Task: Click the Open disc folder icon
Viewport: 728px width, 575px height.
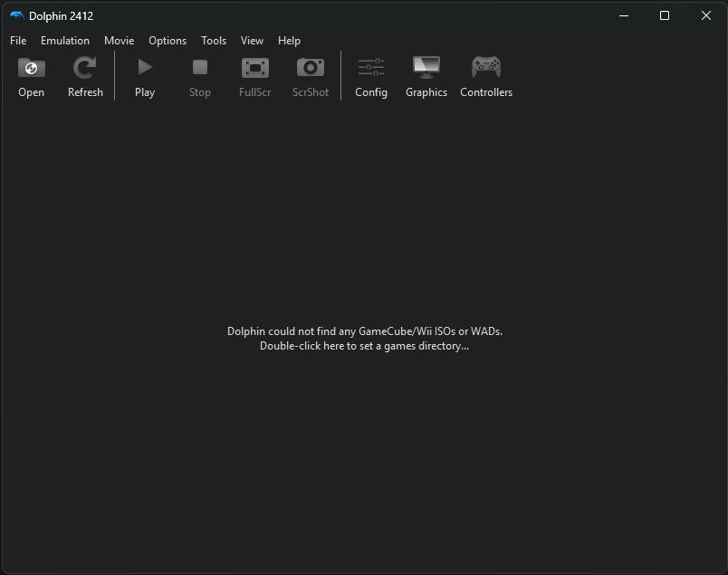Action: click(x=31, y=68)
